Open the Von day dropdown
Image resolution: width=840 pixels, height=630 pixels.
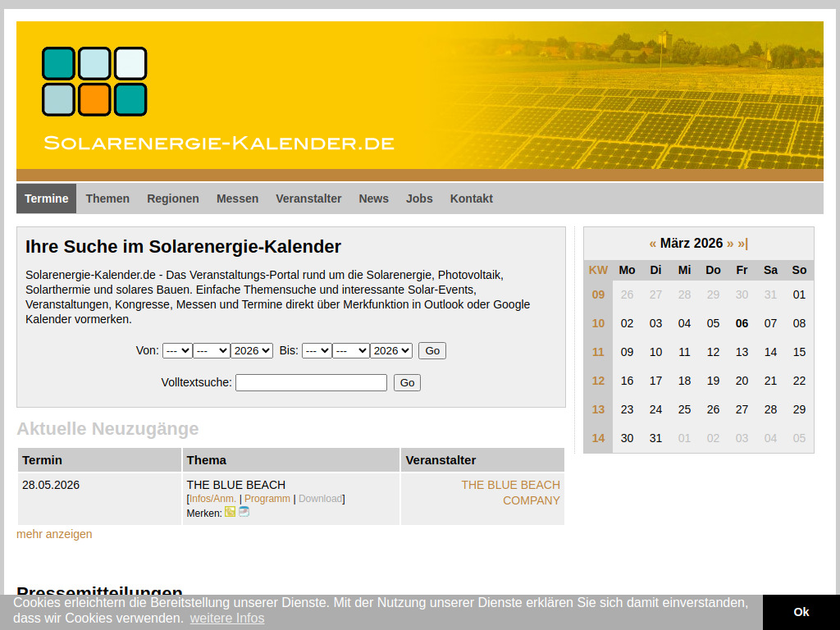point(177,350)
